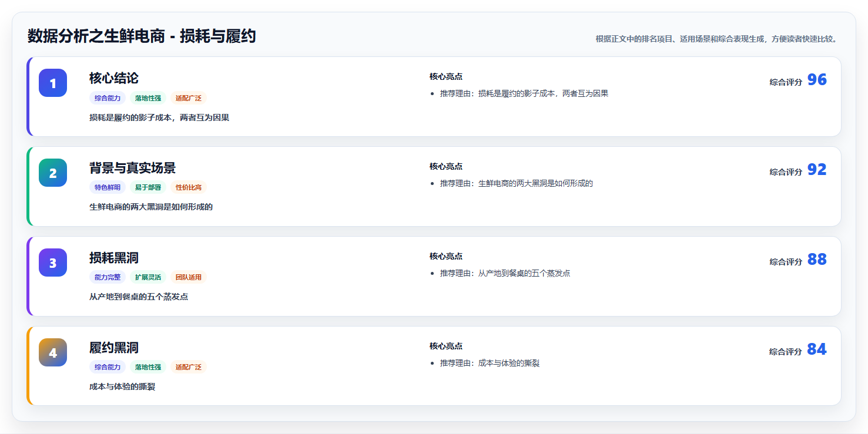
Task: Select 落地性强 tag in 履约黑洞 card
Action: coord(148,367)
